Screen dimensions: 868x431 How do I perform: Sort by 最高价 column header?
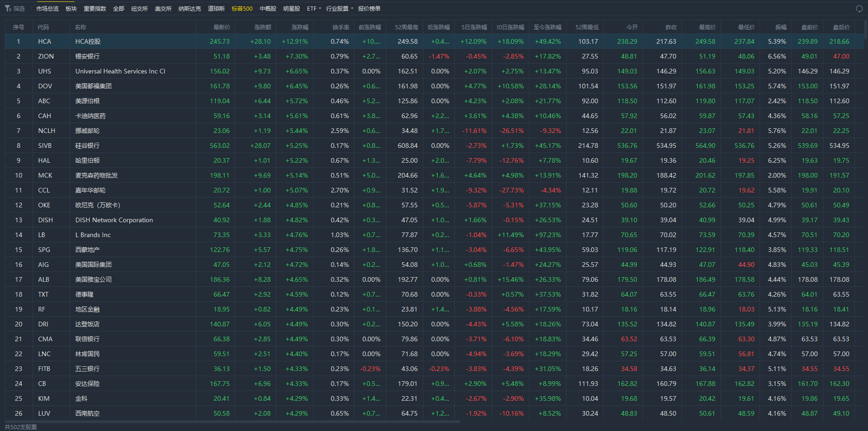coord(708,27)
